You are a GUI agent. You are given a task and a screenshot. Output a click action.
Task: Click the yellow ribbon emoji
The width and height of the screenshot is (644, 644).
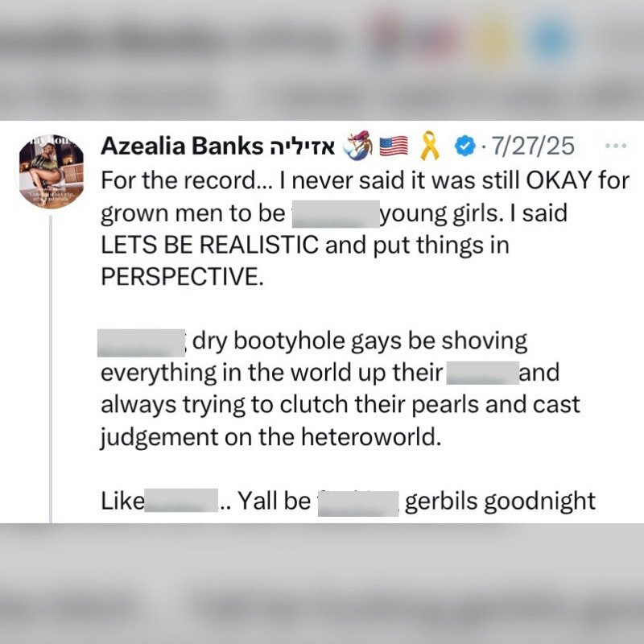(x=430, y=146)
